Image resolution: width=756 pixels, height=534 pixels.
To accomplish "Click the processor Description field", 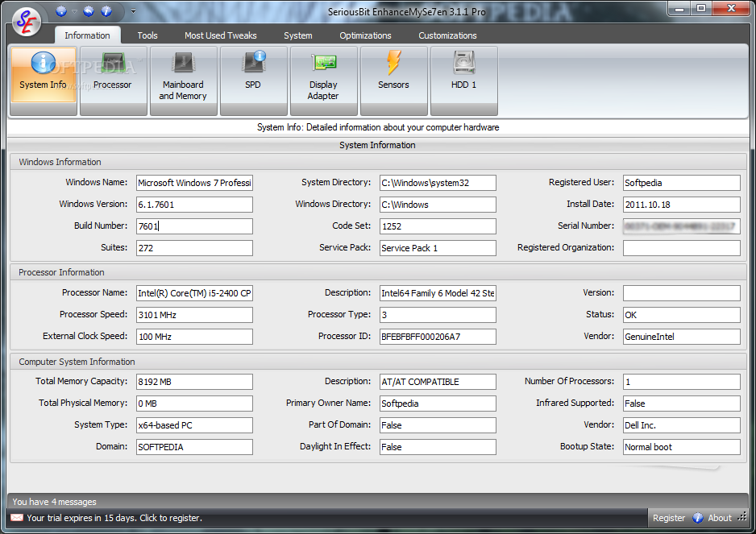I will coord(438,293).
